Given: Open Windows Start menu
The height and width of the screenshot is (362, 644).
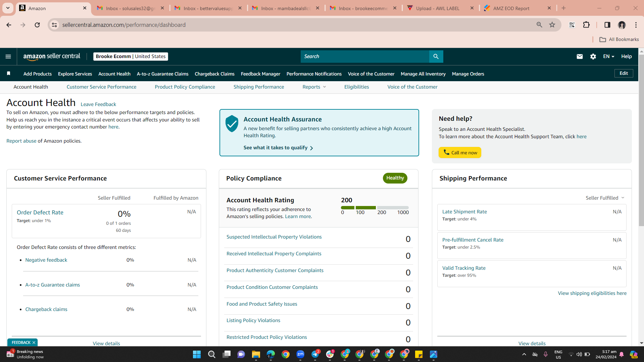Looking at the screenshot, I should coord(197,354).
